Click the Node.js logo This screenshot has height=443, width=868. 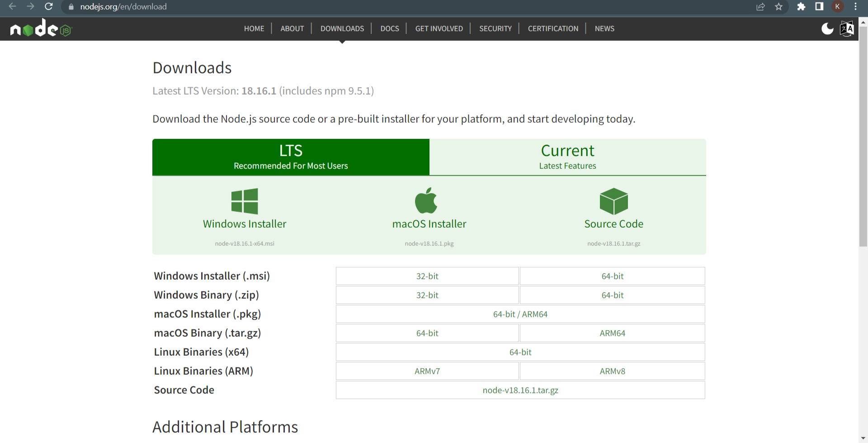tap(41, 28)
